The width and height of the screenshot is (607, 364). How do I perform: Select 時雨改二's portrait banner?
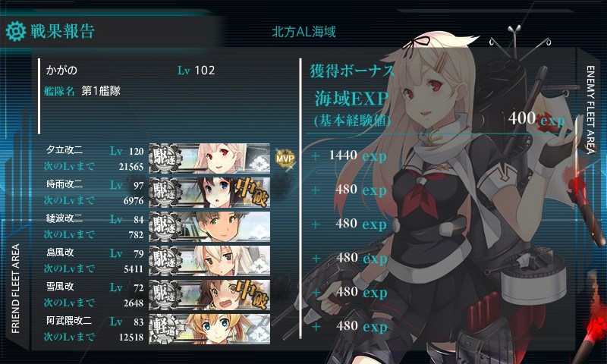(x=209, y=193)
